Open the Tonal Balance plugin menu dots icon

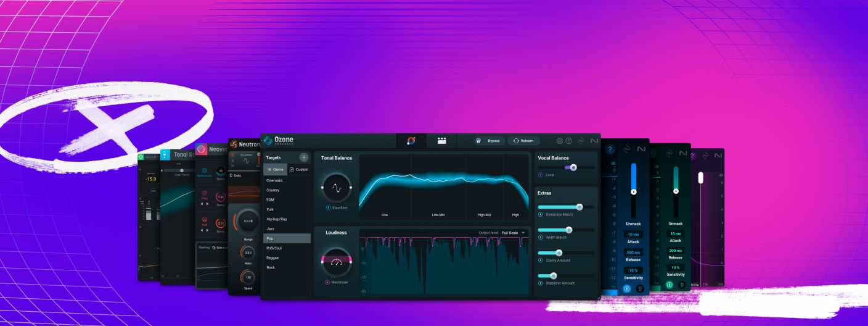tap(165, 154)
